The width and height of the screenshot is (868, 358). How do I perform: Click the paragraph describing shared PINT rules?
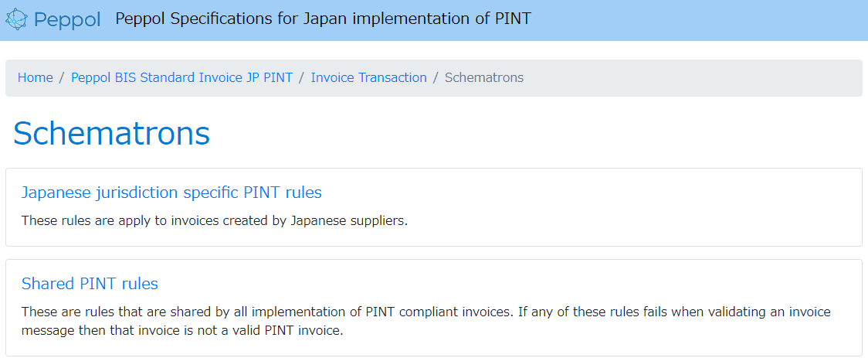pyautogui.click(x=426, y=322)
